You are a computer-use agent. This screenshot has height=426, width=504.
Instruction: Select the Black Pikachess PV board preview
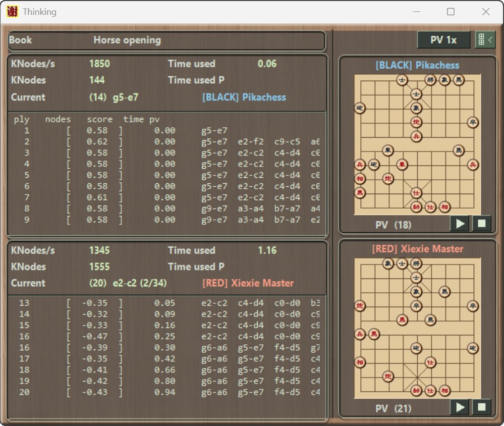[x=417, y=144]
